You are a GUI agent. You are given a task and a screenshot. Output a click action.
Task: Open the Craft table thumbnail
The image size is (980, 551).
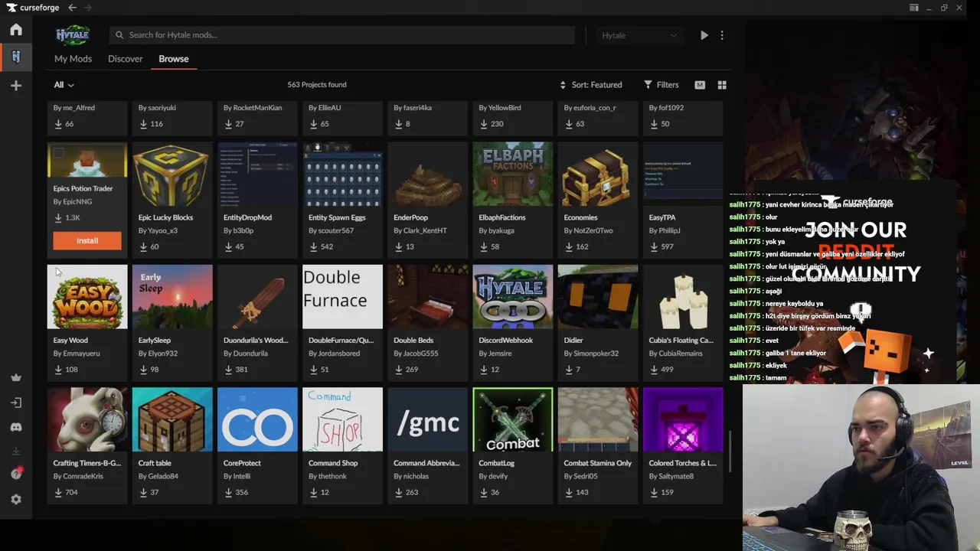pos(172,419)
